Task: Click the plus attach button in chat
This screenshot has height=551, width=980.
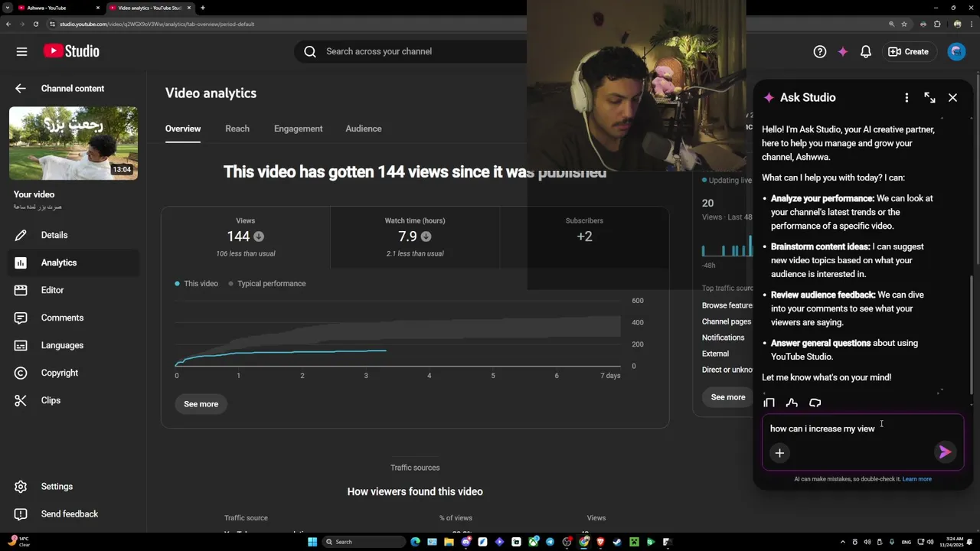Action: click(x=779, y=453)
